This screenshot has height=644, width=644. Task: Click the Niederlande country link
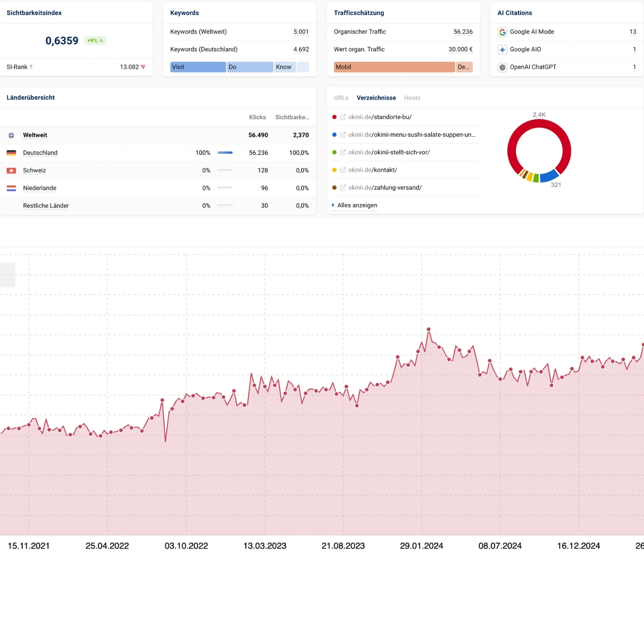(x=39, y=188)
